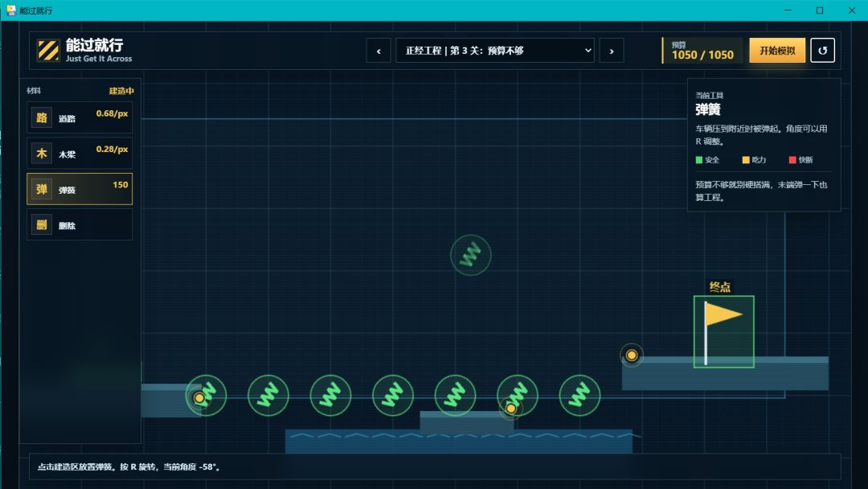
Task: Select the wood beam (木梁) material
Action: coord(79,154)
